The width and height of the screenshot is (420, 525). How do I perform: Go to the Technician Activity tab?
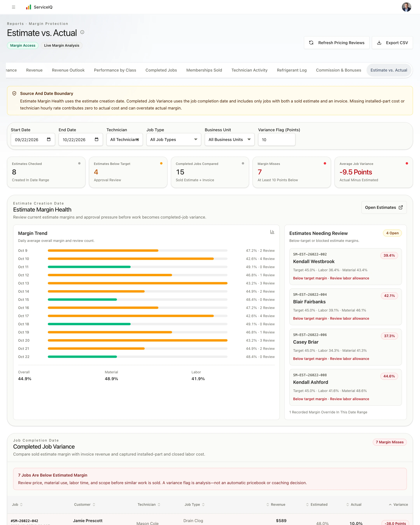pyautogui.click(x=249, y=70)
